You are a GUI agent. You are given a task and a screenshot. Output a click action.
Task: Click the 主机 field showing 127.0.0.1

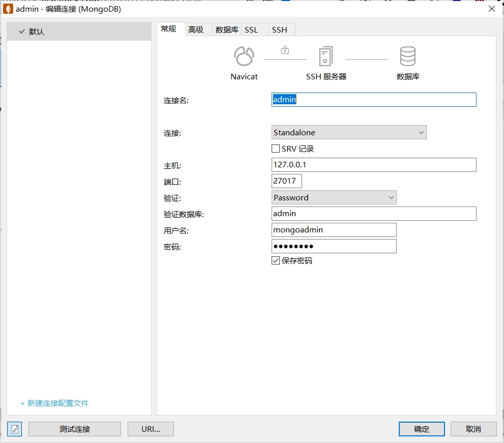374,165
